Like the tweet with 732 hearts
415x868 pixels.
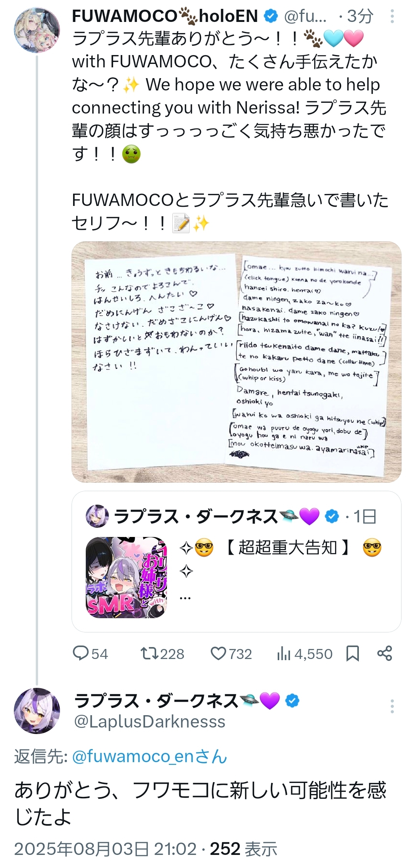coord(231,654)
